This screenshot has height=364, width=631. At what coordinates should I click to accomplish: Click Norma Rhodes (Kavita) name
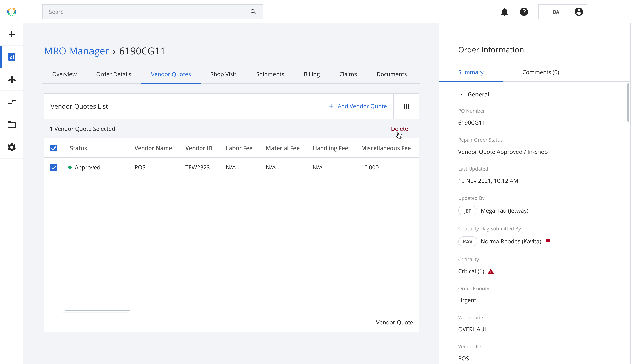coord(511,242)
